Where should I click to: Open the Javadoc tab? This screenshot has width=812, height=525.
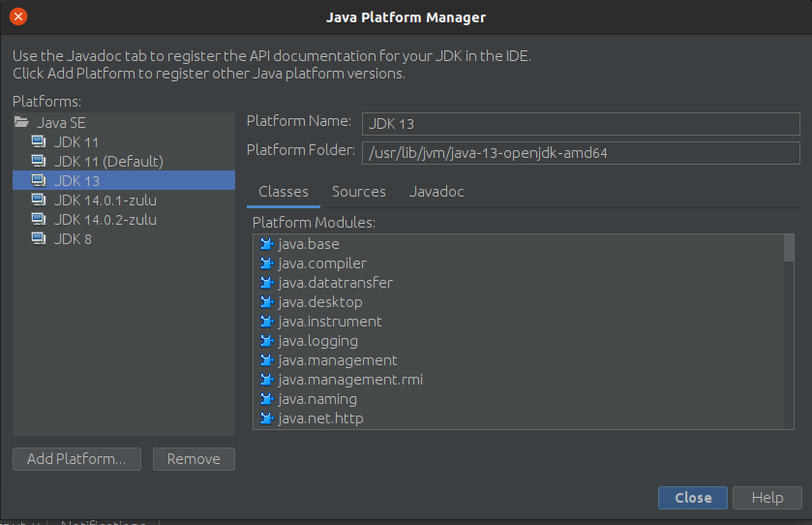(x=436, y=193)
